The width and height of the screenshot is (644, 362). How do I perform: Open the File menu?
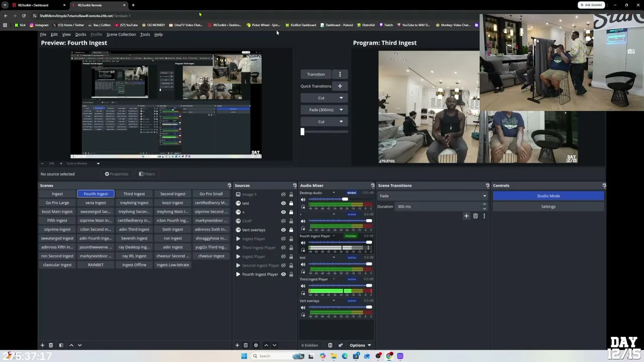(43, 34)
